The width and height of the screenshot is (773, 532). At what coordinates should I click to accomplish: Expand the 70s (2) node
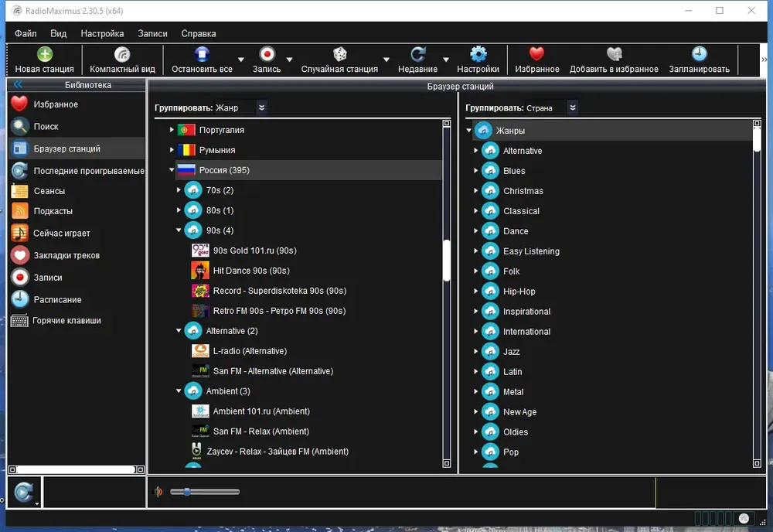(x=179, y=189)
